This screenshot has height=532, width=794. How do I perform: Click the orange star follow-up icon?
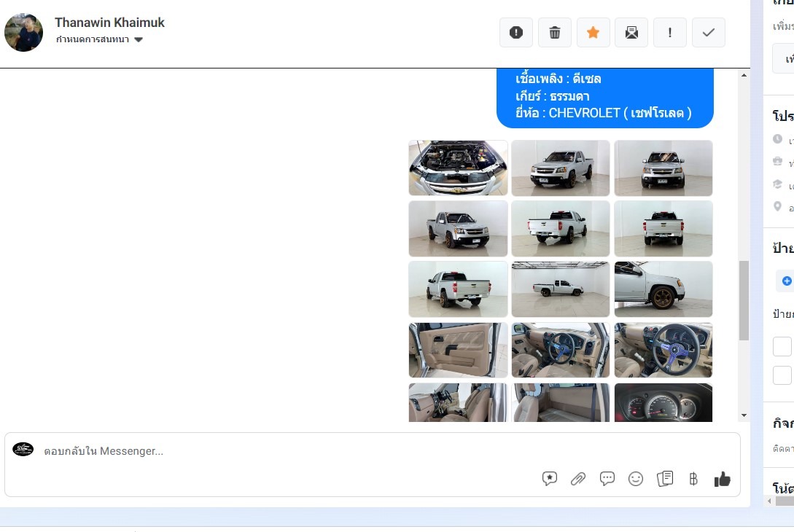[x=593, y=33]
